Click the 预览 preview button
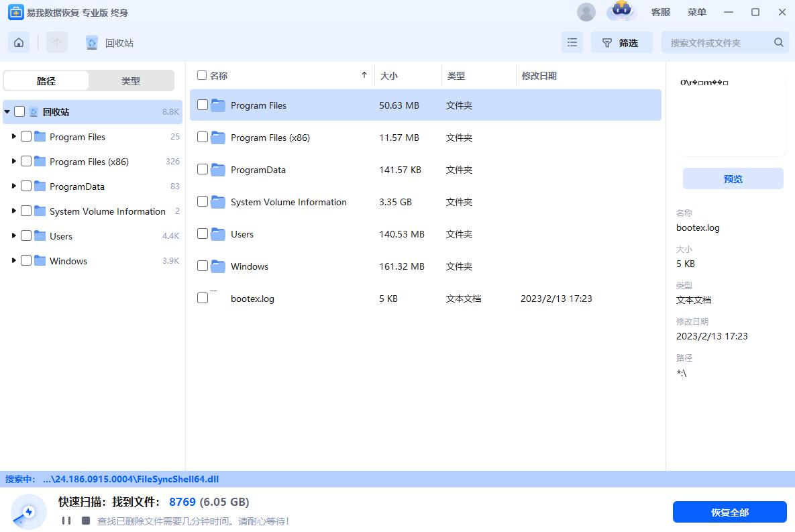 pyautogui.click(x=733, y=178)
